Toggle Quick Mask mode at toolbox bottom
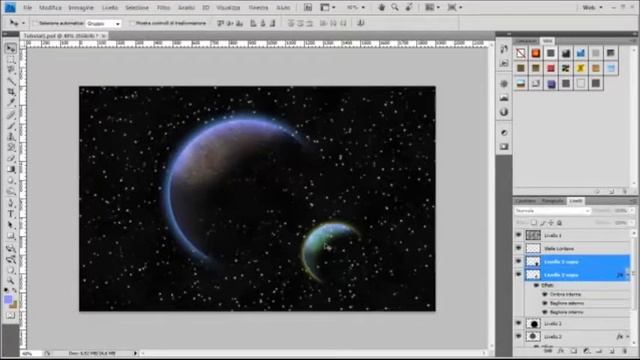The height and width of the screenshot is (360, 640). pyautogui.click(x=11, y=316)
